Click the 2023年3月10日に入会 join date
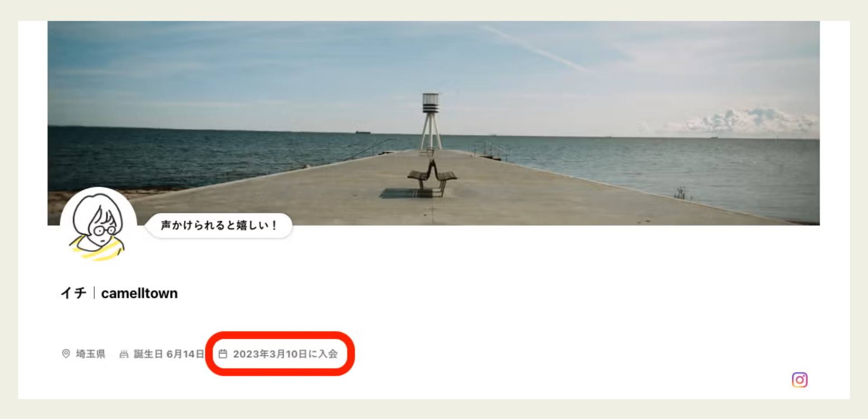Image resolution: width=868 pixels, height=419 pixels. [x=285, y=354]
